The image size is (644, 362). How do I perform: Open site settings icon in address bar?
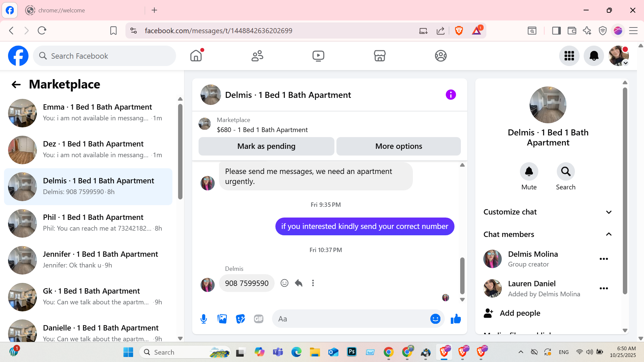point(133,31)
